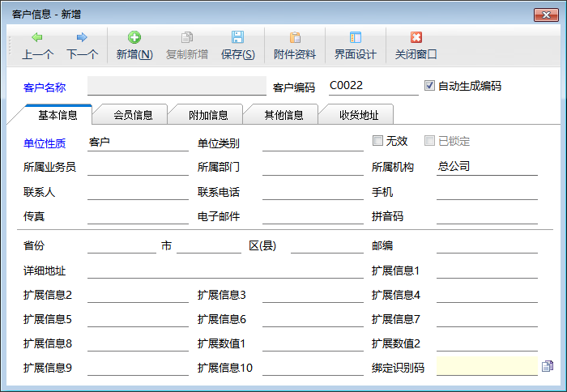Open 界面设计 layout designer
The width and height of the screenshot is (567, 392).
pos(356,46)
